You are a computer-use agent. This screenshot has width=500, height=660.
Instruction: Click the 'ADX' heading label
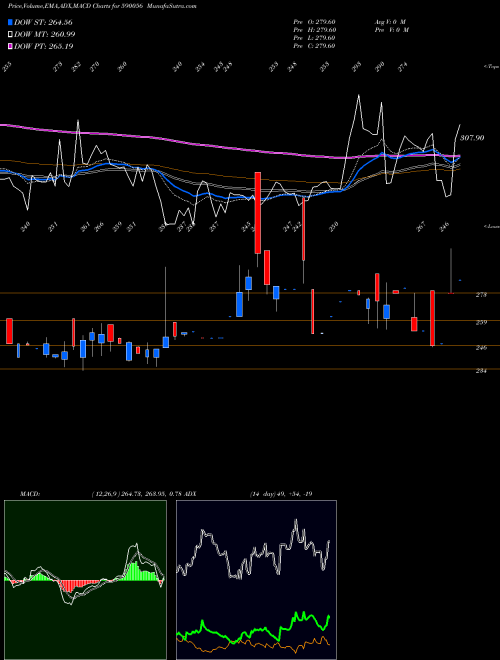[189, 494]
